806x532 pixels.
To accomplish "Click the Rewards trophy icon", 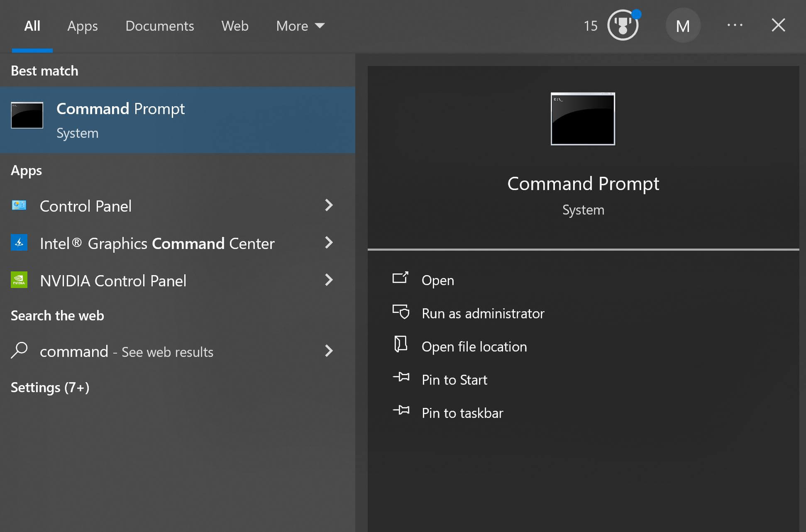I will point(622,26).
